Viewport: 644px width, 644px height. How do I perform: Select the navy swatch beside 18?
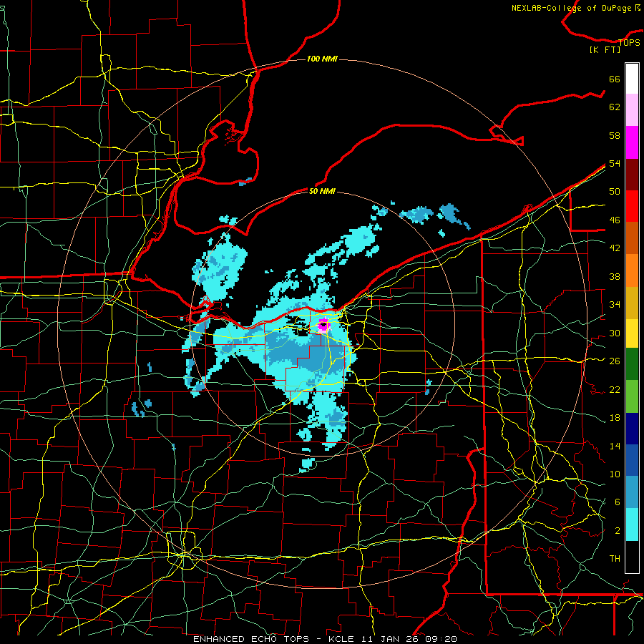coord(632,429)
